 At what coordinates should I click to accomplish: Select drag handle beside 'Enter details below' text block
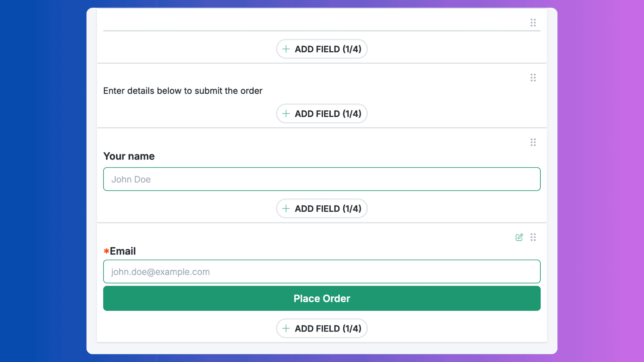[x=533, y=78]
